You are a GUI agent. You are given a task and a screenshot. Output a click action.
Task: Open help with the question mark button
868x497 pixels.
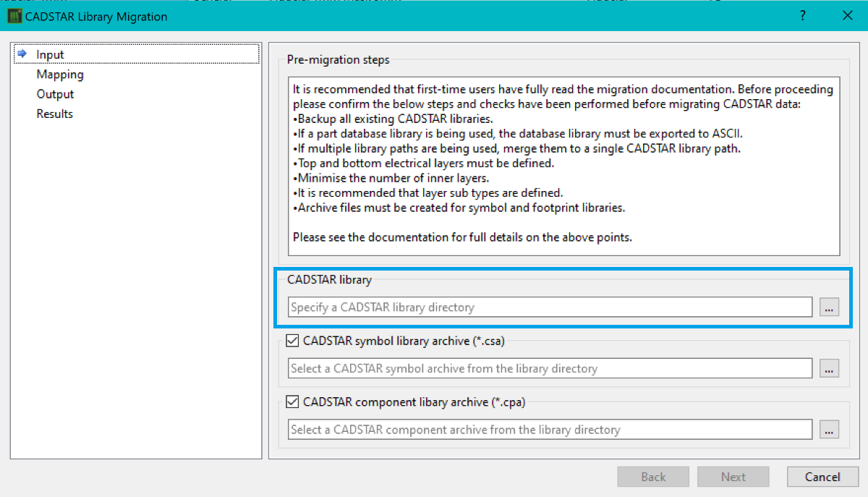point(803,16)
